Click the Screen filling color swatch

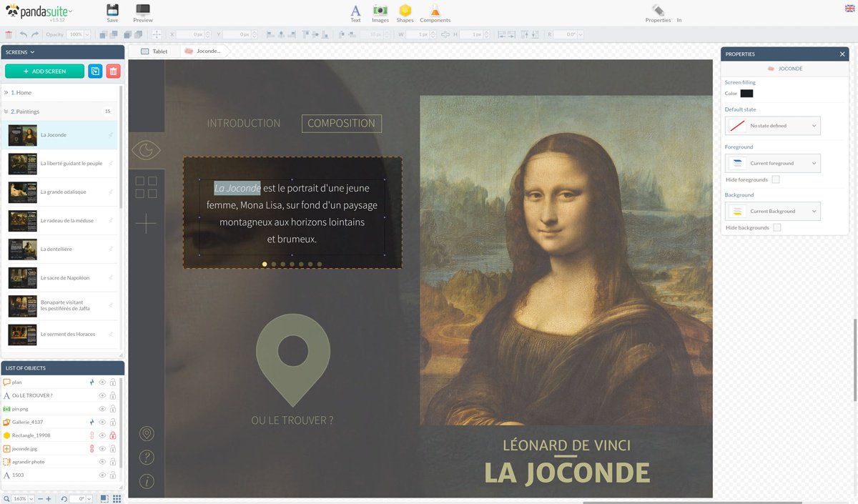coord(746,94)
